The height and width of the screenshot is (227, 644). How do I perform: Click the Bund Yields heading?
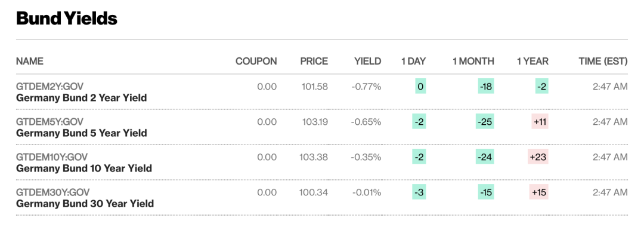tap(67, 19)
